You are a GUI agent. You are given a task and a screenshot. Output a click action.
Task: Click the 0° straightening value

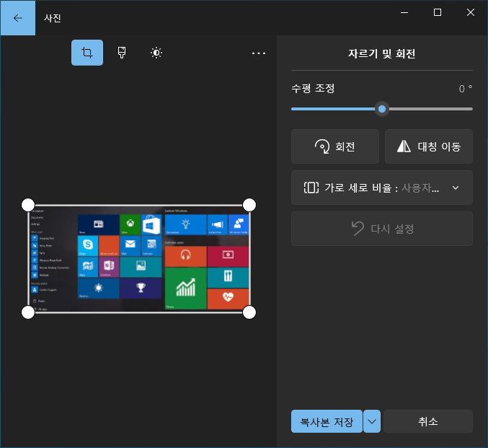pyautogui.click(x=465, y=89)
